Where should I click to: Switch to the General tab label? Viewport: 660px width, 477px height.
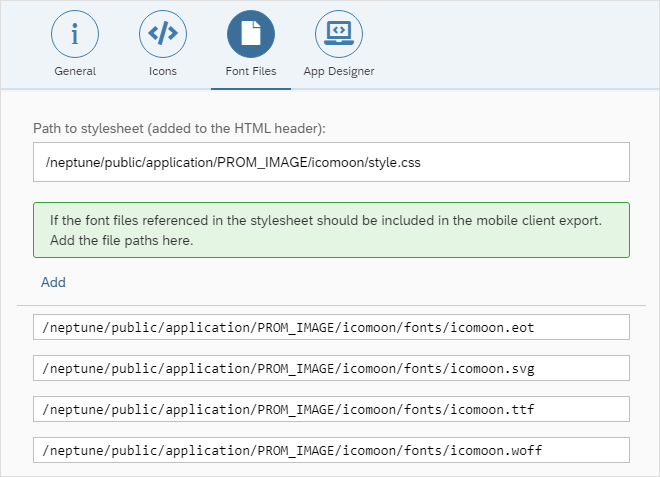click(x=75, y=71)
